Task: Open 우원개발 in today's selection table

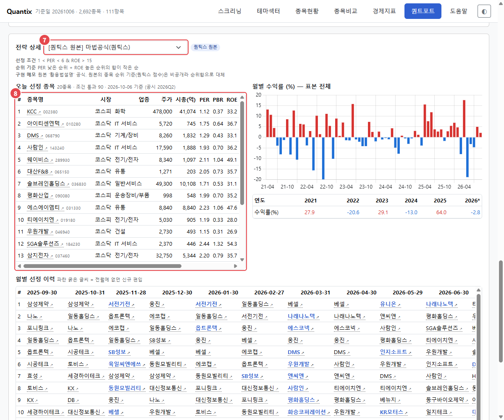Action: (x=40, y=231)
